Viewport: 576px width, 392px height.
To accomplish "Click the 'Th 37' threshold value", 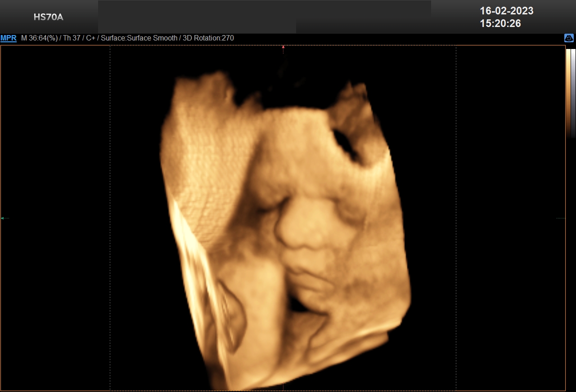I will tap(72, 38).
